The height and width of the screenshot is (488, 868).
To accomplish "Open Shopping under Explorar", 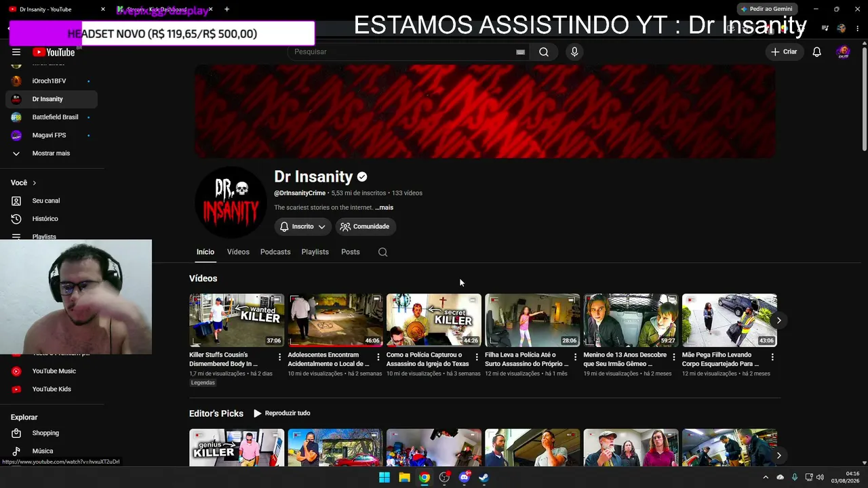I will tap(52, 433).
